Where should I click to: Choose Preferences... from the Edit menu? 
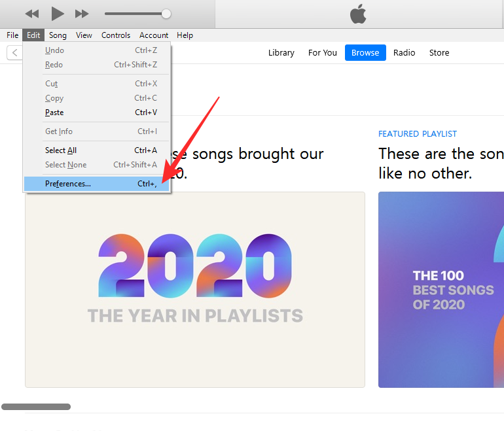[x=68, y=184]
